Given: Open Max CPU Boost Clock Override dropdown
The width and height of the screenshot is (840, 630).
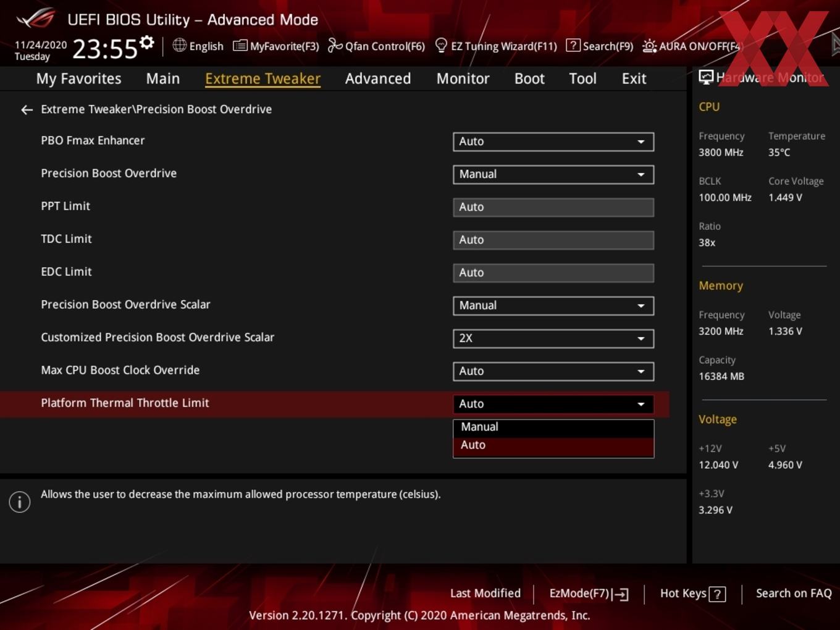Looking at the screenshot, I should tap(553, 371).
